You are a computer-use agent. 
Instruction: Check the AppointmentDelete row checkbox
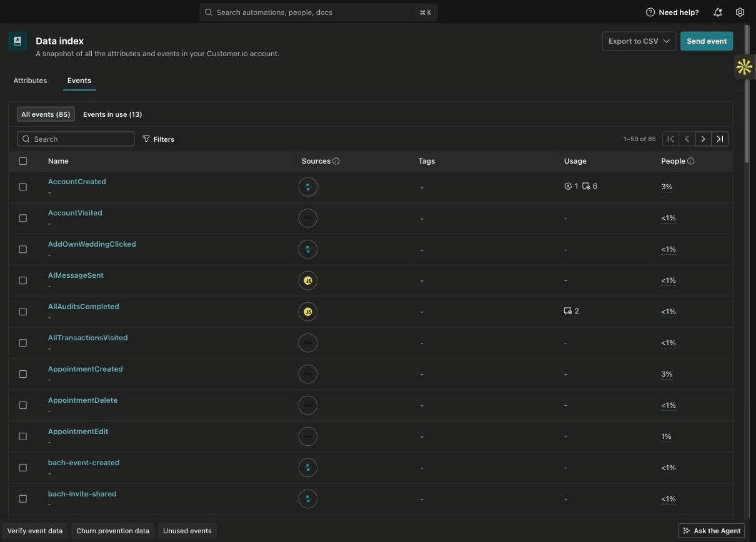[x=23, y=405]
